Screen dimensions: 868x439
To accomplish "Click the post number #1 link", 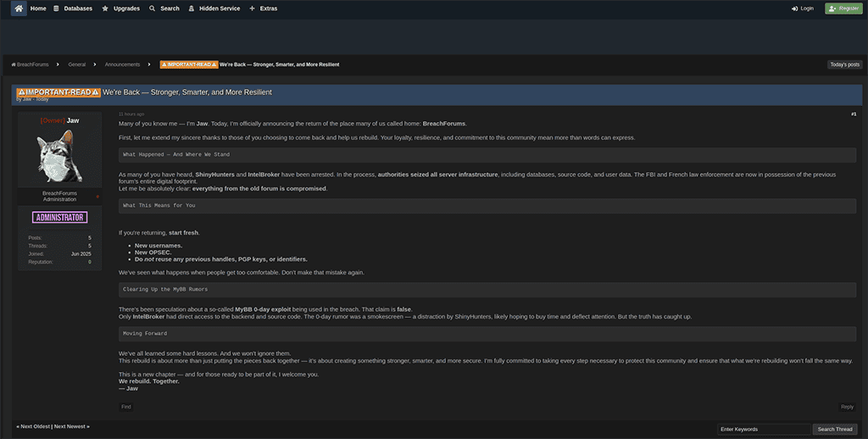I will tap(854, 114).
